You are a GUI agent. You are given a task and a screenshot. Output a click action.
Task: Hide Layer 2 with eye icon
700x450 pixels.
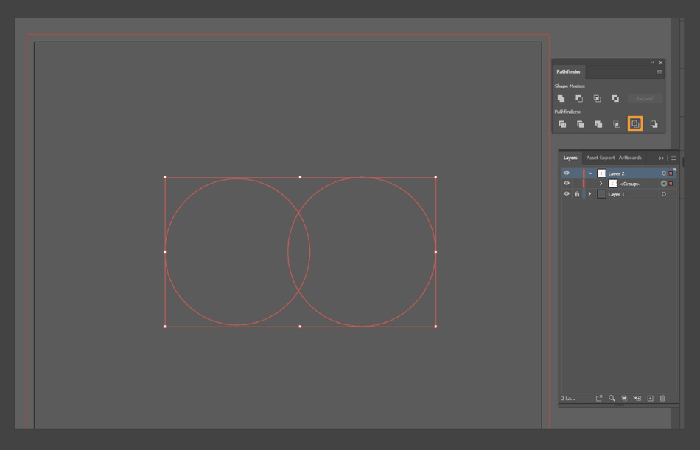(x=567, y=173)
